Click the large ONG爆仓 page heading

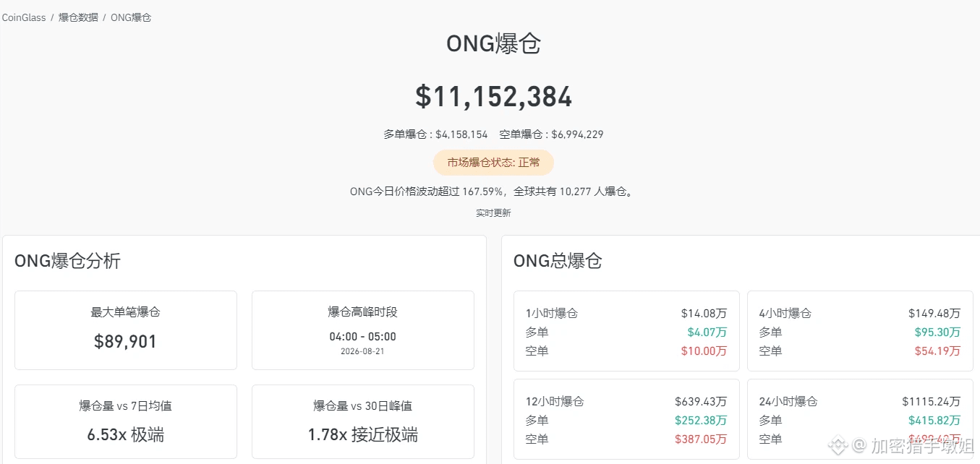493,44
